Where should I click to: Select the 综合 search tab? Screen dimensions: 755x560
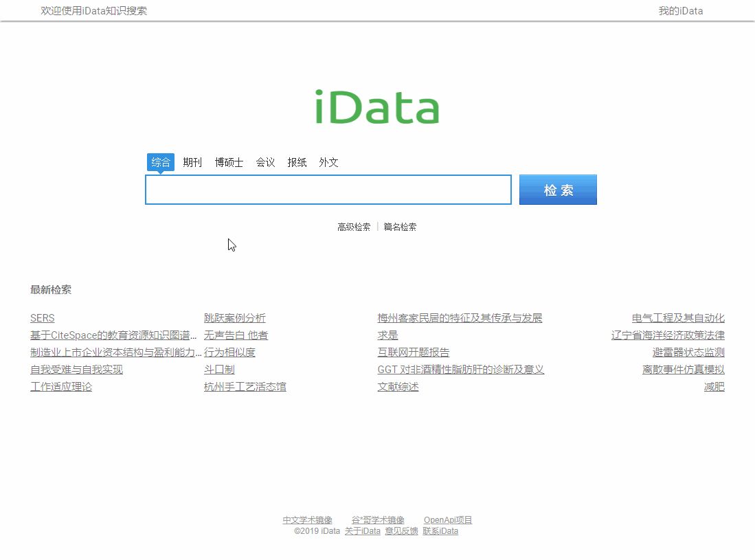(160, 161)
